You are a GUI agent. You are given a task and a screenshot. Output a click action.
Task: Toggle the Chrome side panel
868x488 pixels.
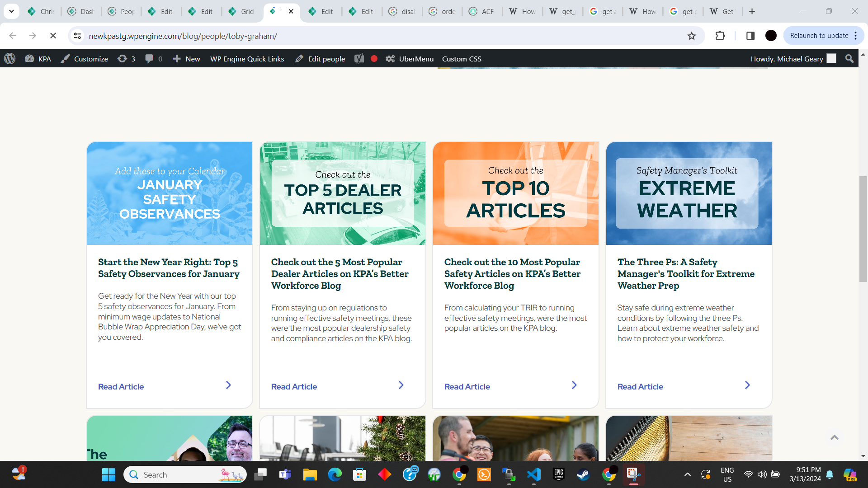pyautogui.click(x=750, y=36)
